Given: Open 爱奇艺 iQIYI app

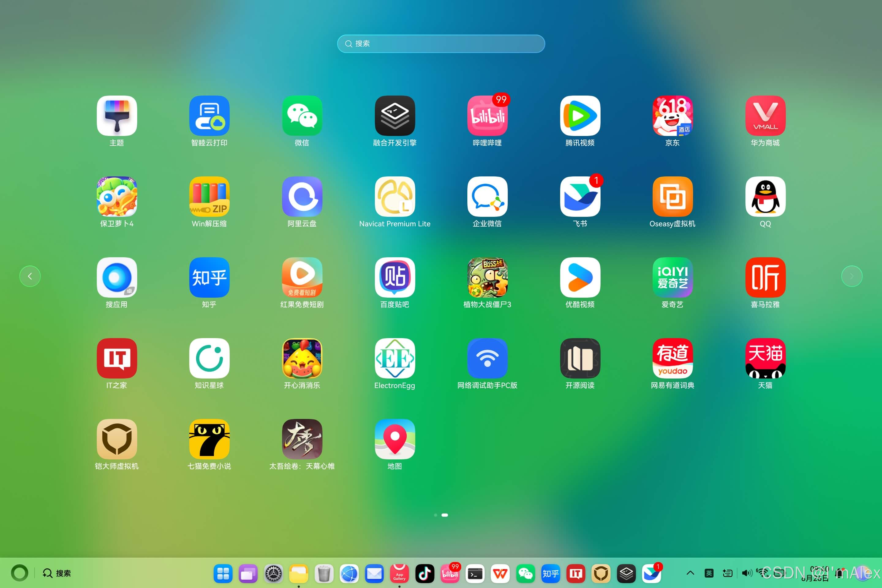Looking at the screenshot, I should click(673, 277).
